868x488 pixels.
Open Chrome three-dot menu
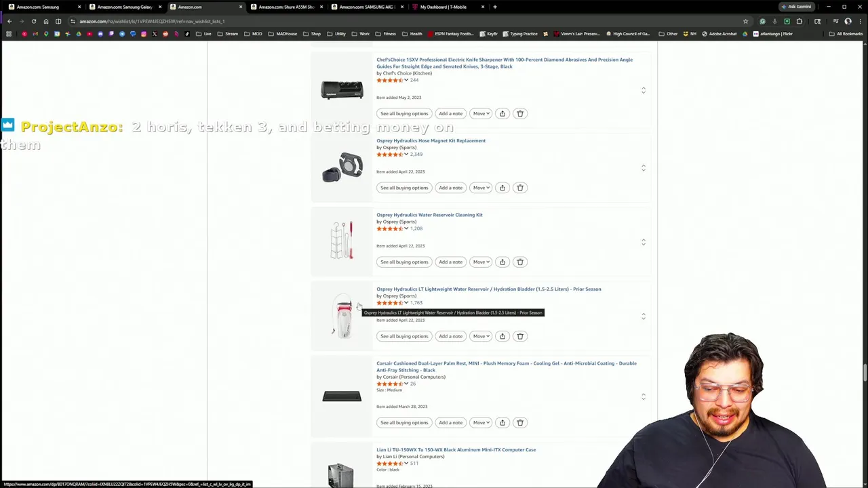pyautogui.click(x=860, y=21)
